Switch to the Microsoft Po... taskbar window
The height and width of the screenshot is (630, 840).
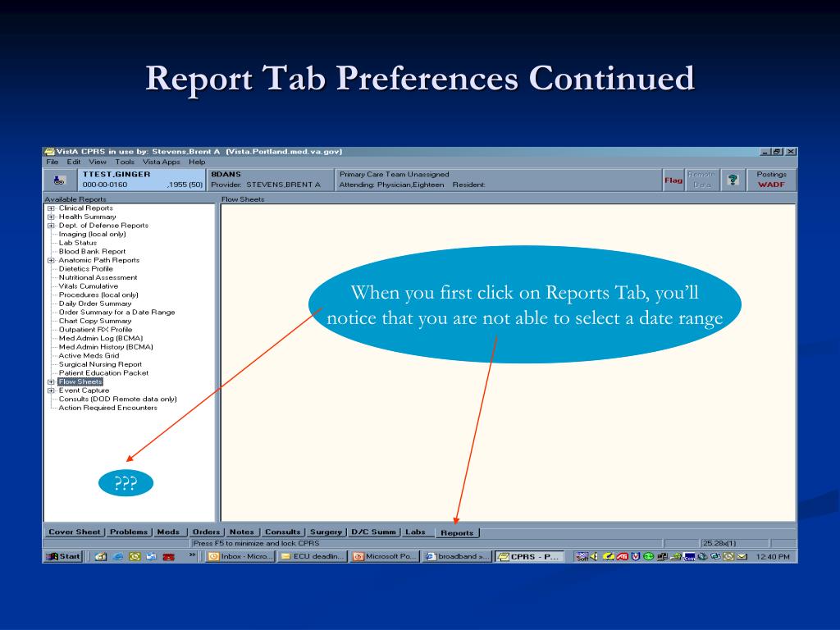point(385,557)
